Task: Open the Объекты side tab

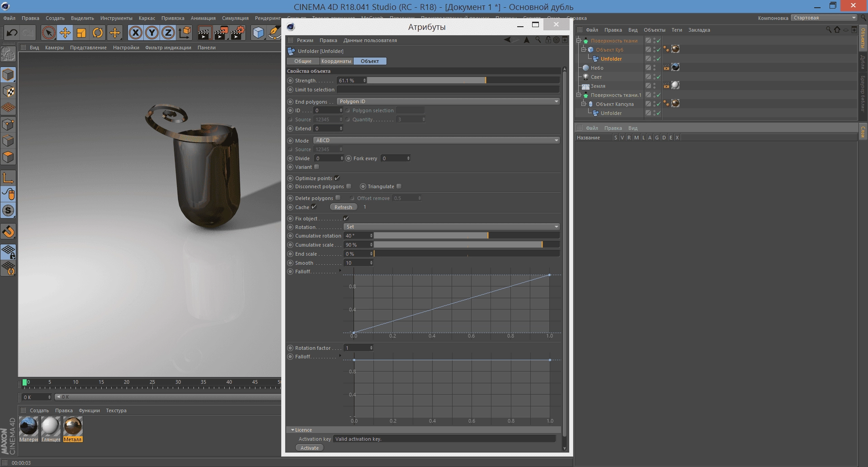Action: point(863,38)
